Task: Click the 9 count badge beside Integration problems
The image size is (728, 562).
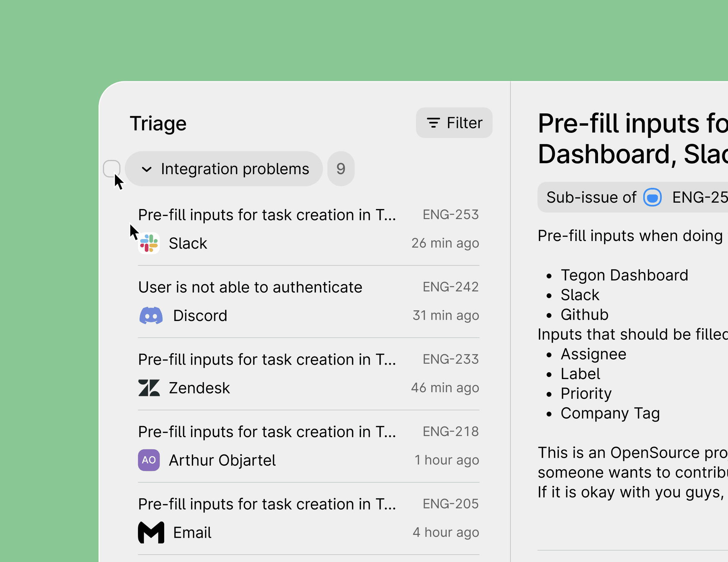Action: tap(340, 169)
